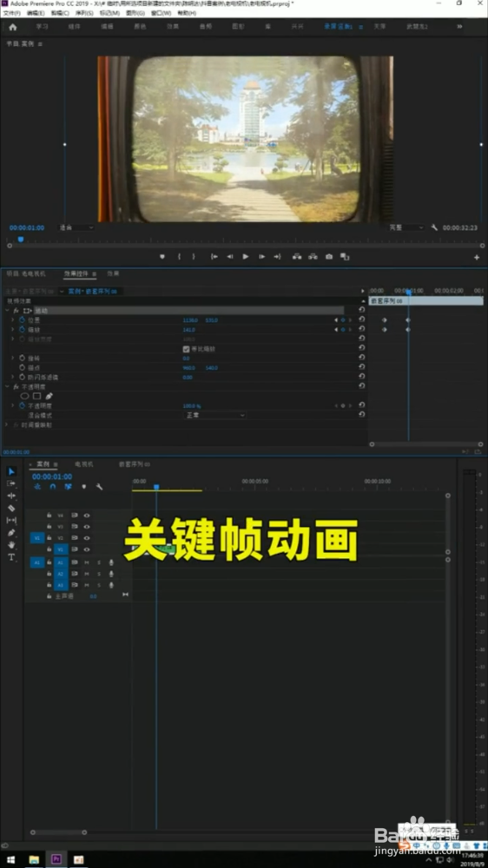Switch to the 电视机 timeline tab
488x868 pixels.
84,464
